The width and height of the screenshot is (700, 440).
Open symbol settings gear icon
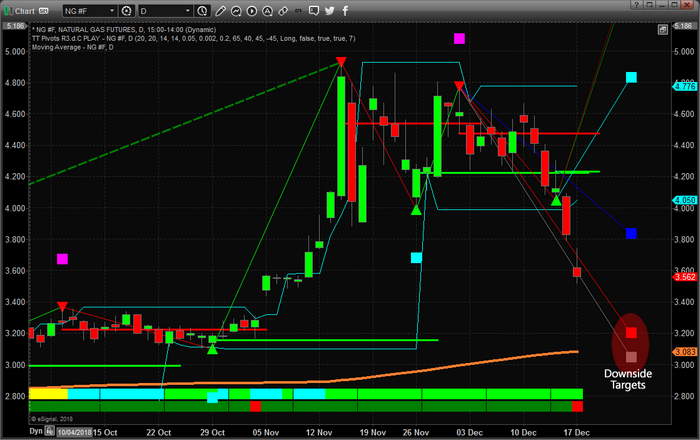click(x=127, y=11)
